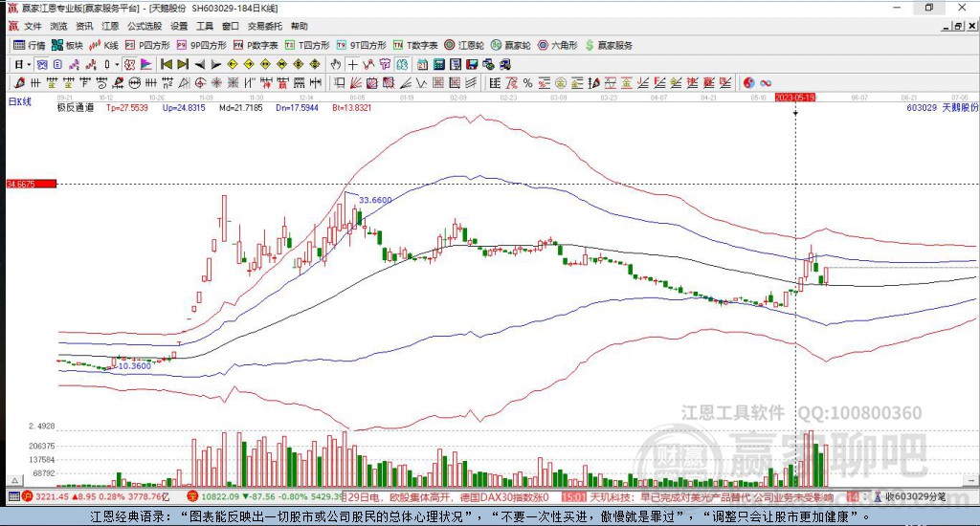Open the T四方形 tool

[307, 45]
